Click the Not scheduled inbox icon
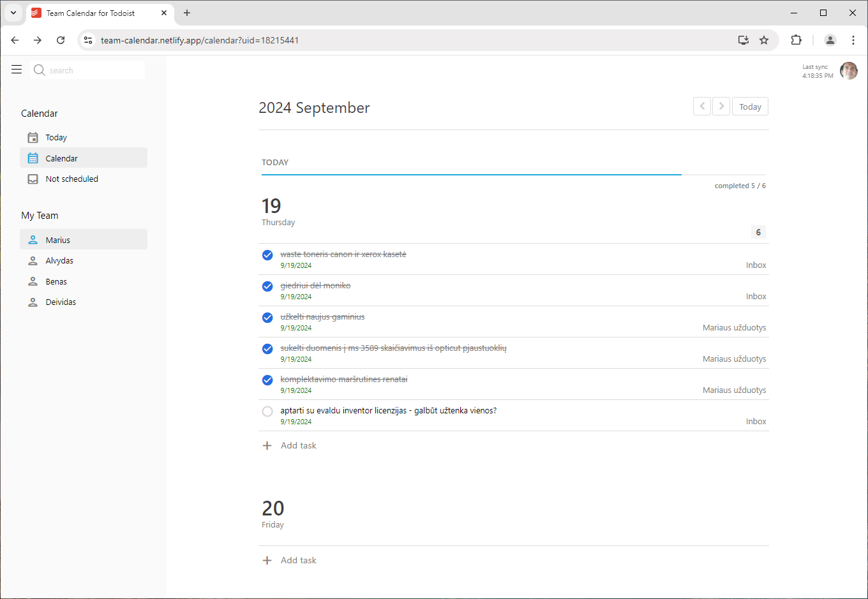The height and width of the screenshot is (599, 868). [32, 179]
